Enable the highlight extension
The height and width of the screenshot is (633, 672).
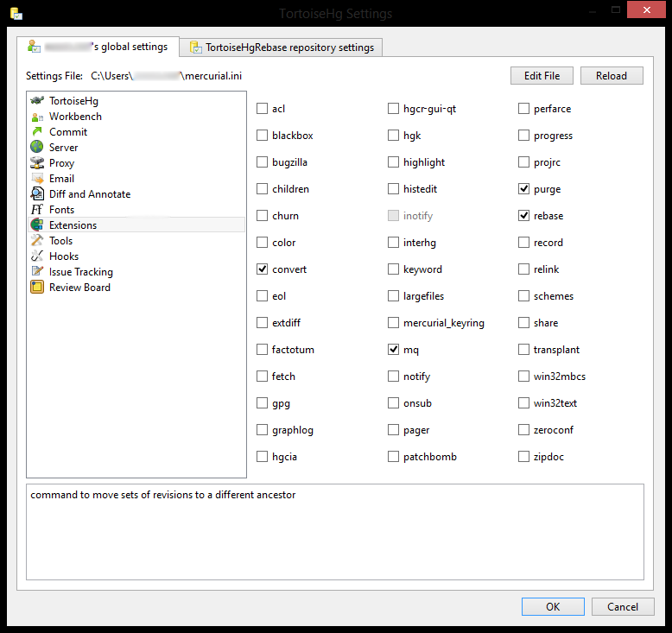tap(393, 162)
